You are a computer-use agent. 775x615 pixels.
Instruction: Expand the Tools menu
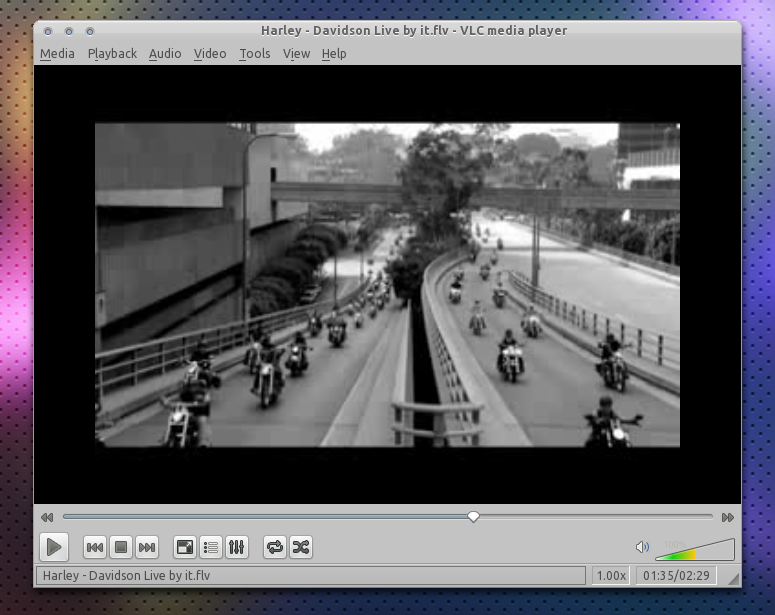pyautogui.click(x=254, y=54)
